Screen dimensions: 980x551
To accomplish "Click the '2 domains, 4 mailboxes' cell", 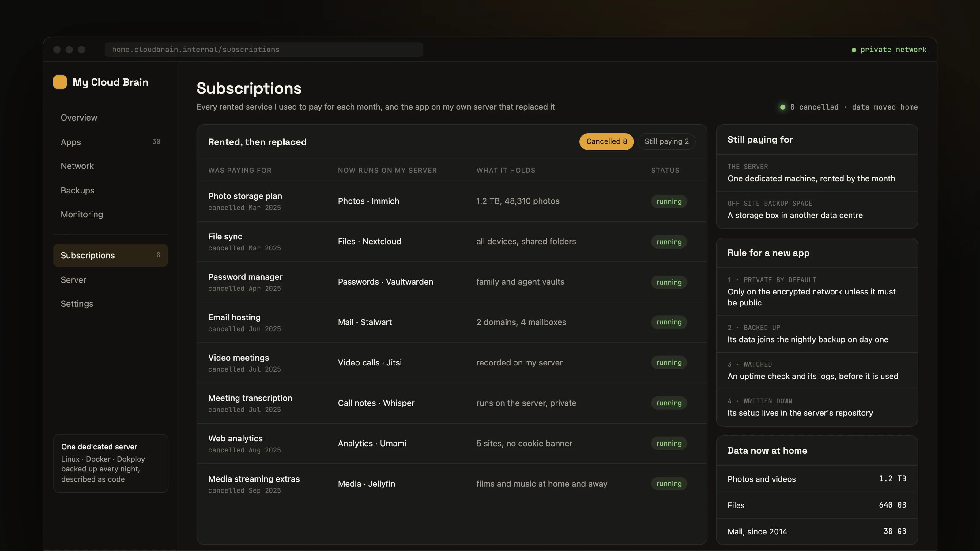I will pos(521,322).
